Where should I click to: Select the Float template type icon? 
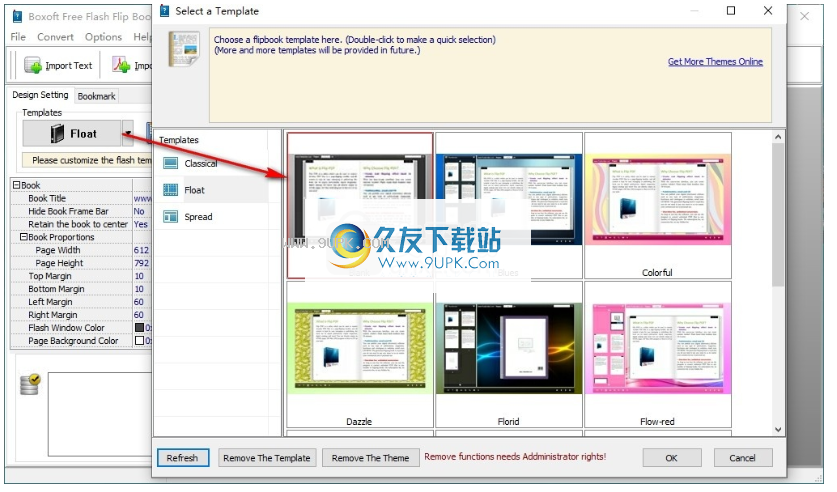point(170,190)
